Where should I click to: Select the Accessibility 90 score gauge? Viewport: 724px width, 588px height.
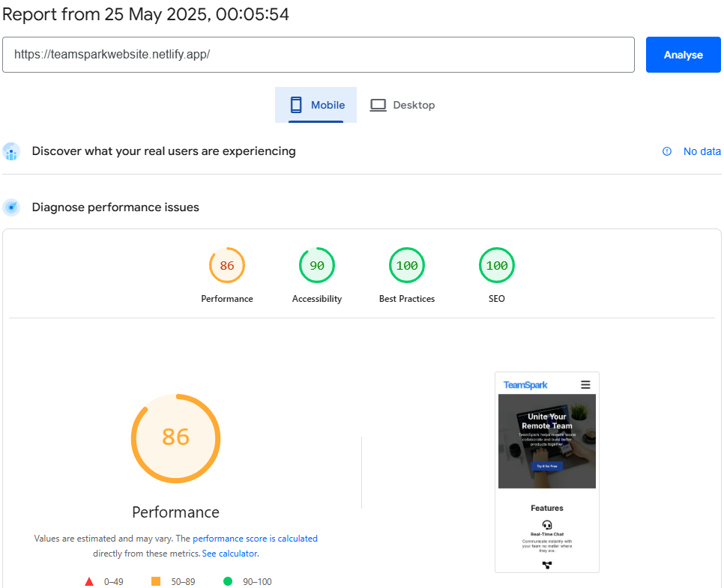tap(317, 265)
